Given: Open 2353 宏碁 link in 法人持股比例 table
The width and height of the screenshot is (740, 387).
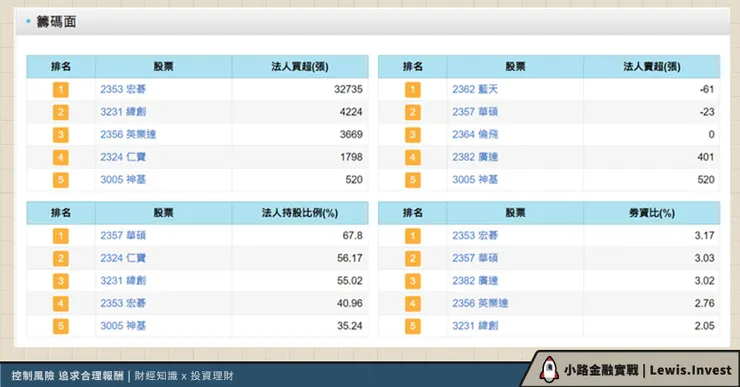Looking at the screenshot, I should coord(123,303).
